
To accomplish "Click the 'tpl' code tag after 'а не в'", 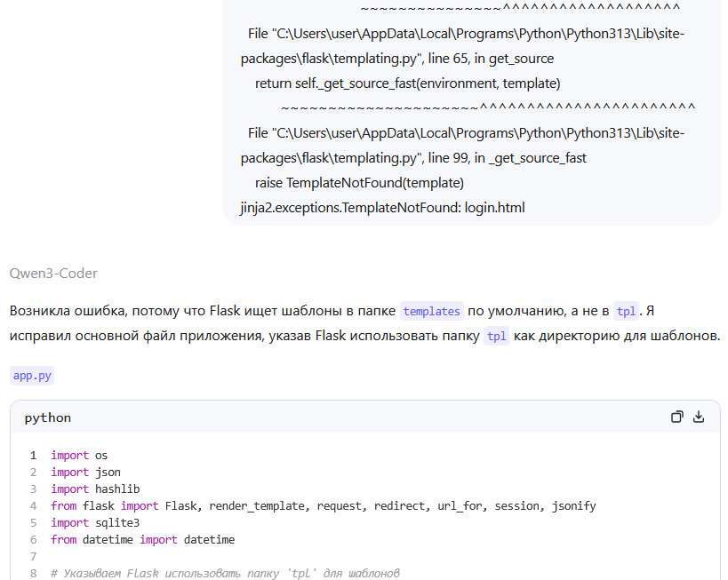I will point(626,311).
